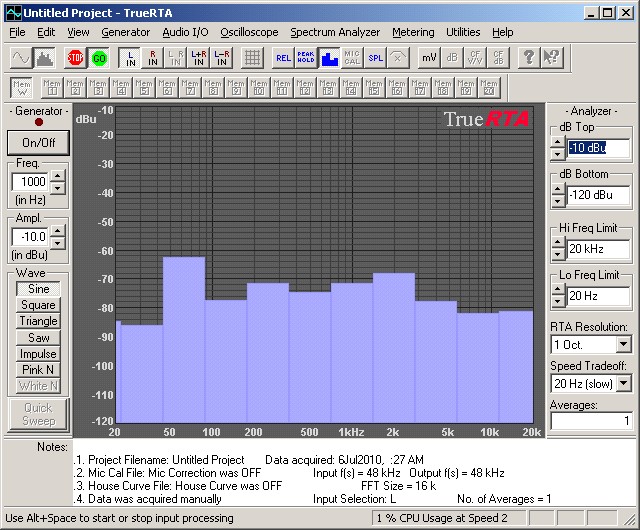This screenshot has width=640, height=530.
Task: Select the L+R IN input icon
Action: point(199,57)
